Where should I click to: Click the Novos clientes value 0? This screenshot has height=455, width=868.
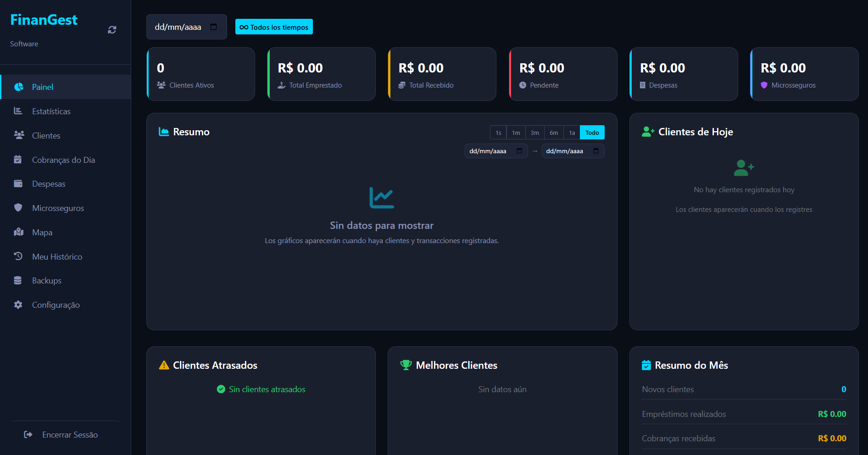tap(844, 389)
